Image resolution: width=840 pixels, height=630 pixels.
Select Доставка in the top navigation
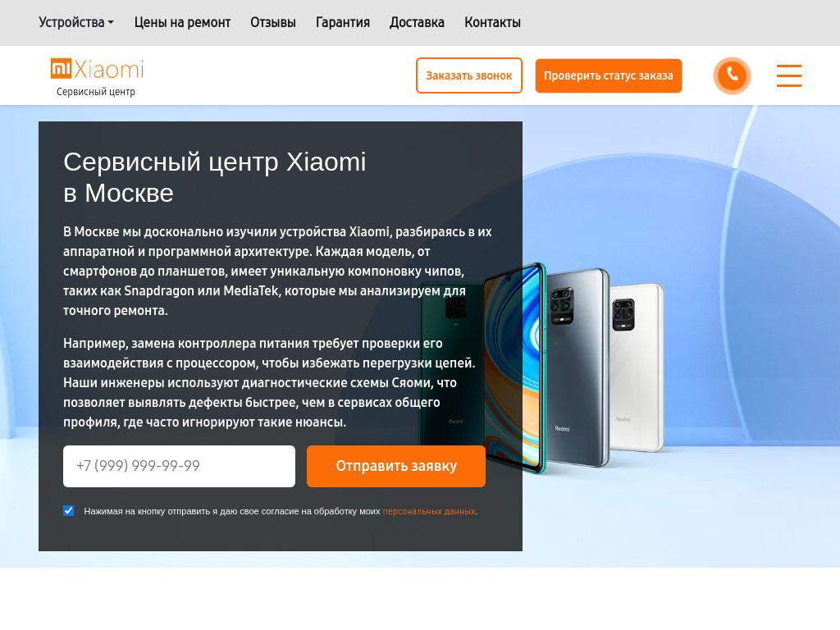[x=417, y=22]
